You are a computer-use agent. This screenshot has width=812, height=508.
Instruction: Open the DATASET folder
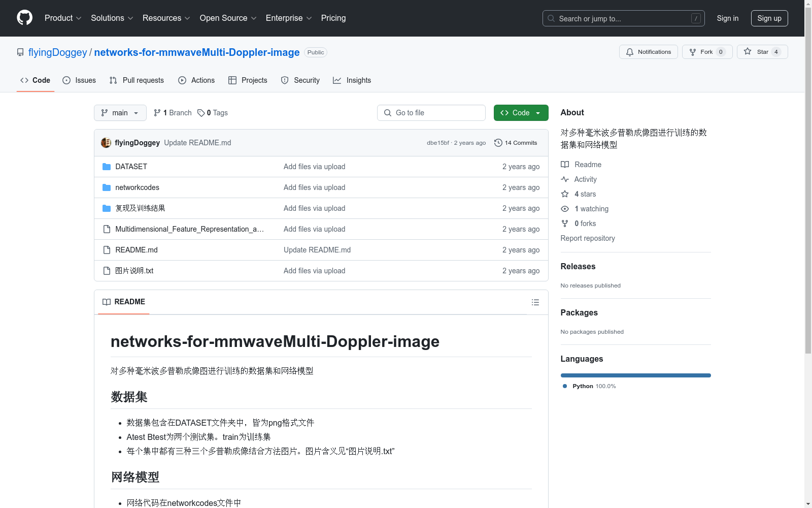[131, 167]
